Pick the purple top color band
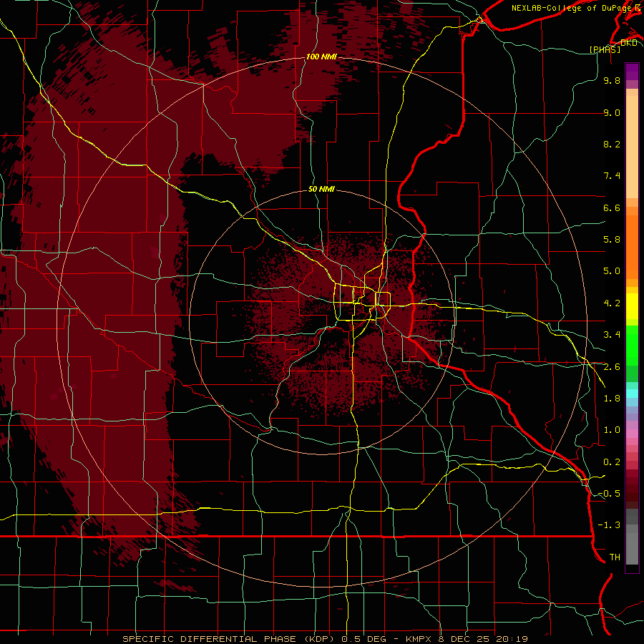The width and height of the screenshot is (644, 644). 632,72
